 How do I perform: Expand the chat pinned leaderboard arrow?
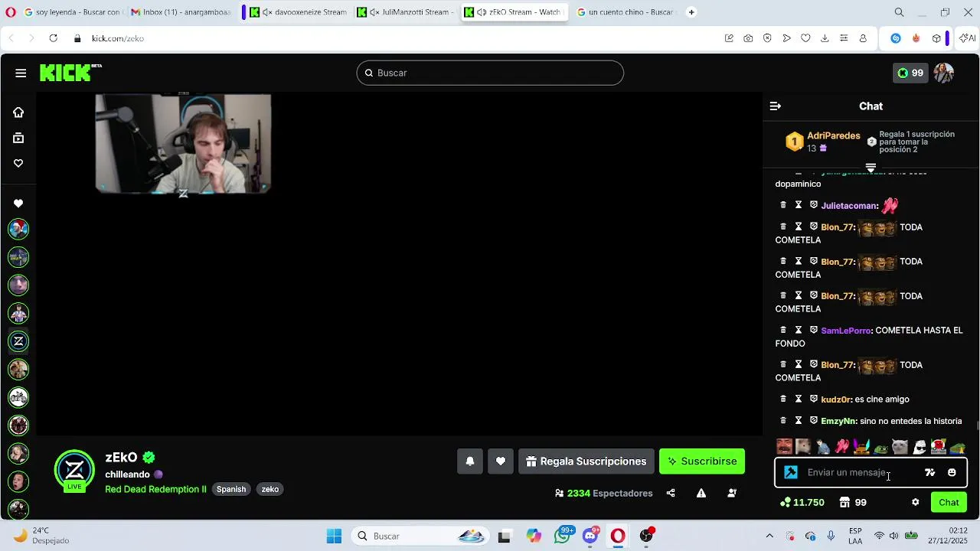click(871, 168)
